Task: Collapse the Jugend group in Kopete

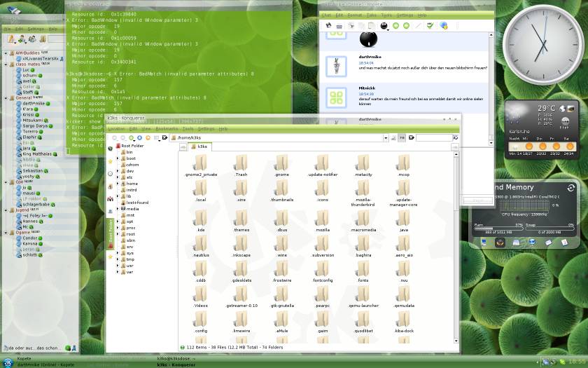Action: [x=6, y=210]
